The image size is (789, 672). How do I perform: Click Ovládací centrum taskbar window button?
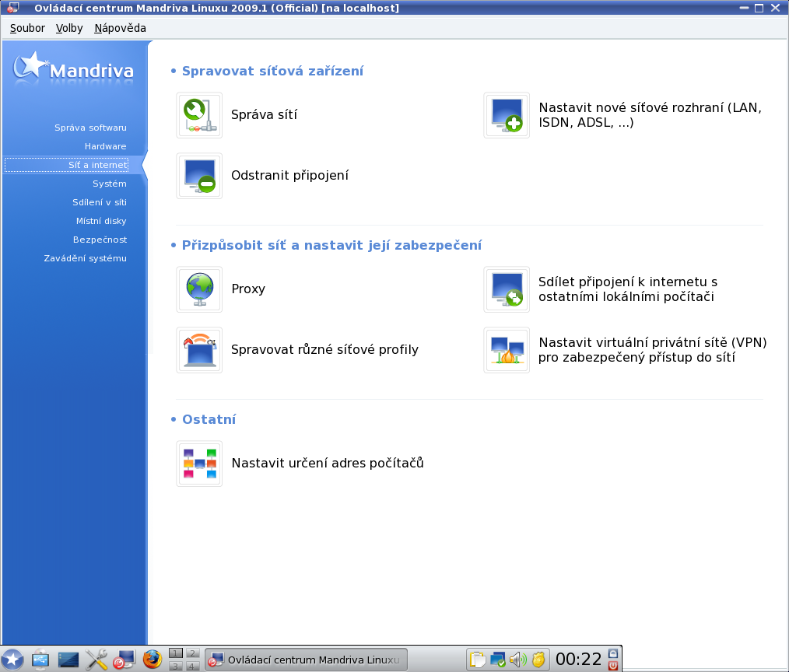point(306,660)
